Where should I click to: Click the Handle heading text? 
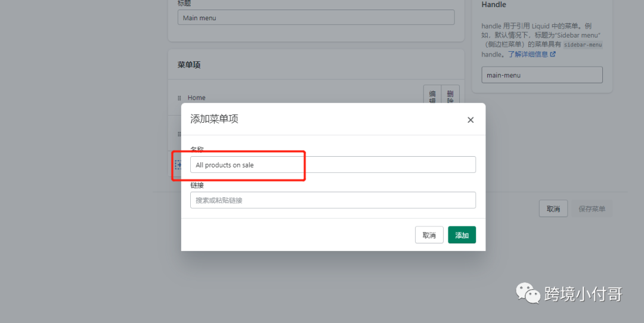[494, 5]
